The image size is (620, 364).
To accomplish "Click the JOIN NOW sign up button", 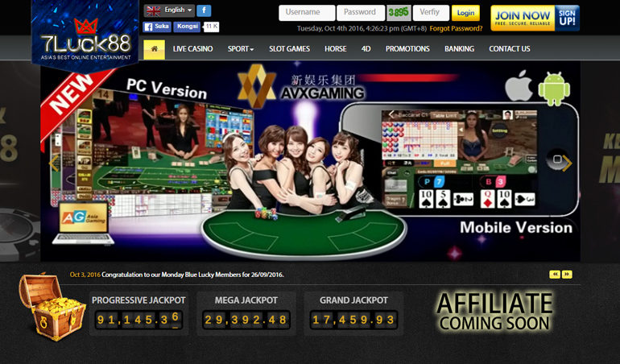I will click(x=535, y=19).
